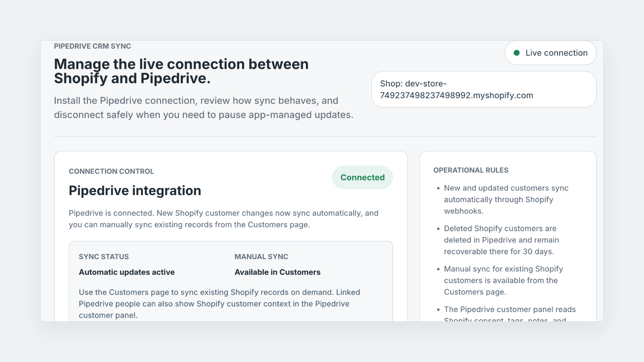Click the CONNECTION CONTROL label
This screenshot has width=644, height=362.
coord(111,171)
